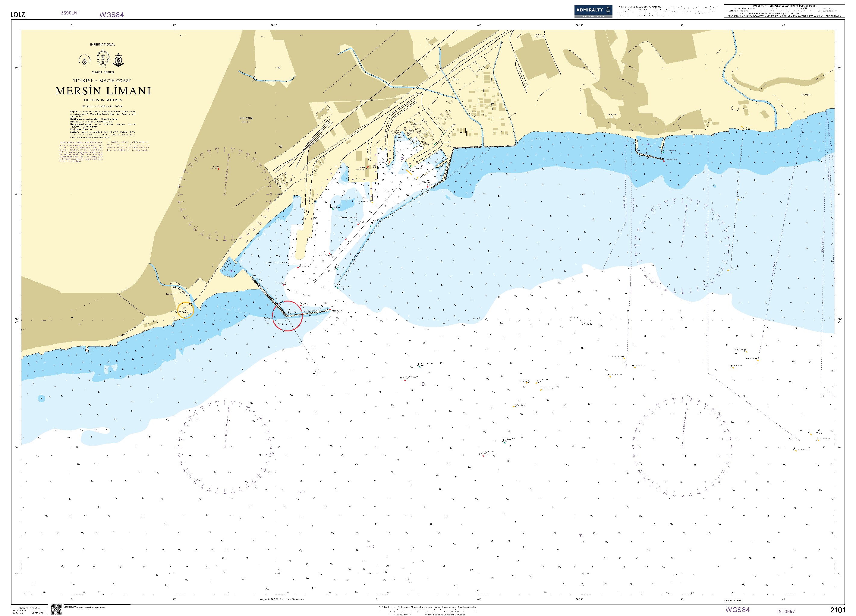
Task: Click the orange circle on western shoreline
Action: (186, 310)
